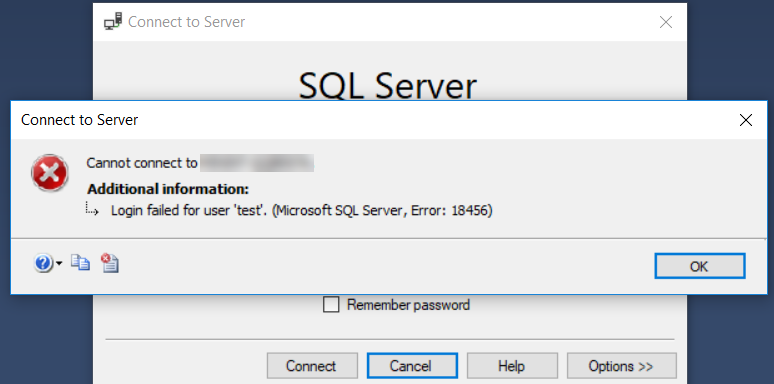Screen dimensions: 774x384
Task: Click the red error X icon
Action: pyautogui.click(x=50, y=173)
